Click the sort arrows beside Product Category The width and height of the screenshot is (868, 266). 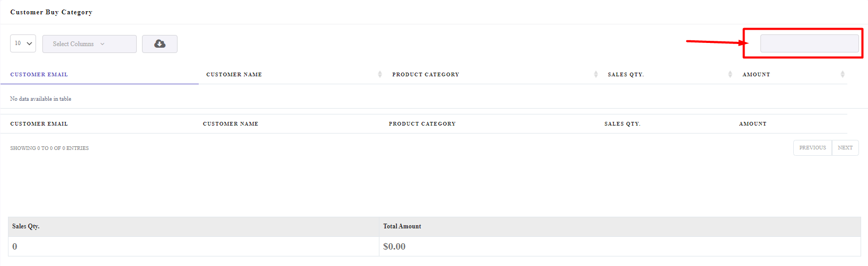596,74
